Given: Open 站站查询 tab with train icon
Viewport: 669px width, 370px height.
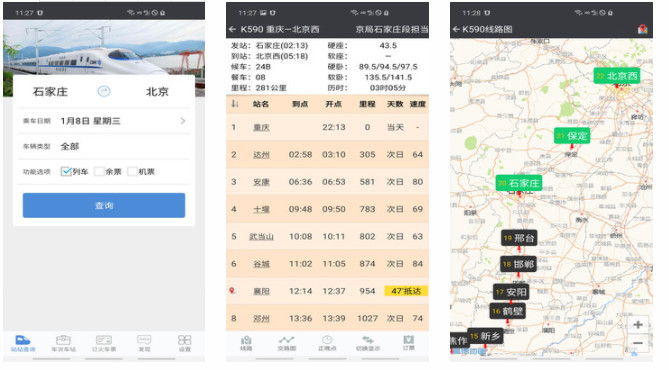Looking at the screenshot, I should (x=23, y=343).
